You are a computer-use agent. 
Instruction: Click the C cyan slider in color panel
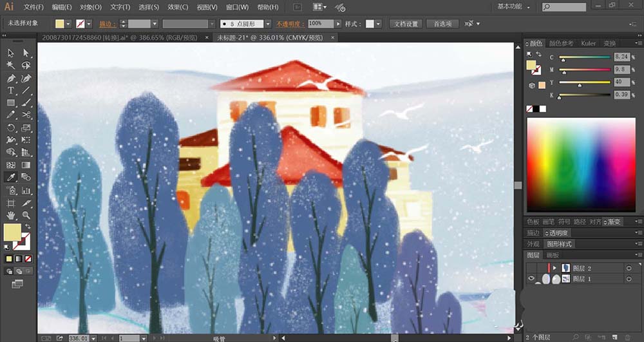click(585, 57)
